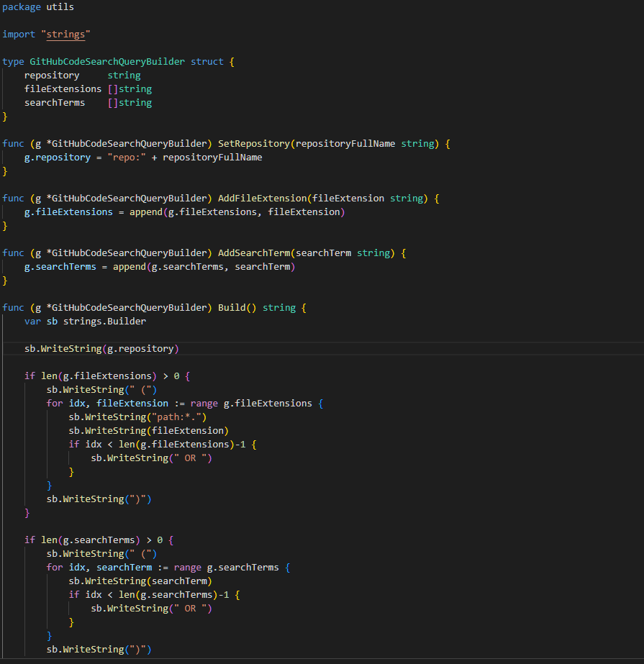
Task: Click 'append' in the g.fileExtensions assignment
Action: tap(146, 212)
